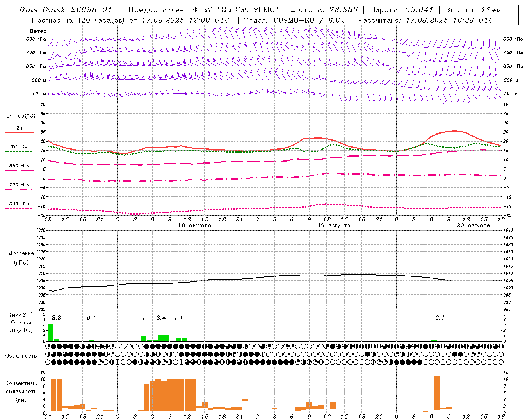525x420 pixels.
Task: Click the 18 августа date label
Action: 194,226
